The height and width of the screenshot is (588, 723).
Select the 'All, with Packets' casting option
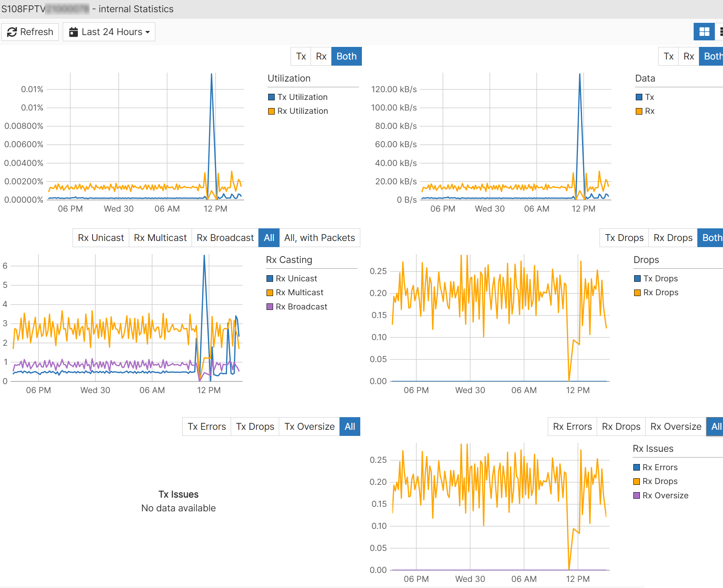pyautogui.click(x=320, y=238)
